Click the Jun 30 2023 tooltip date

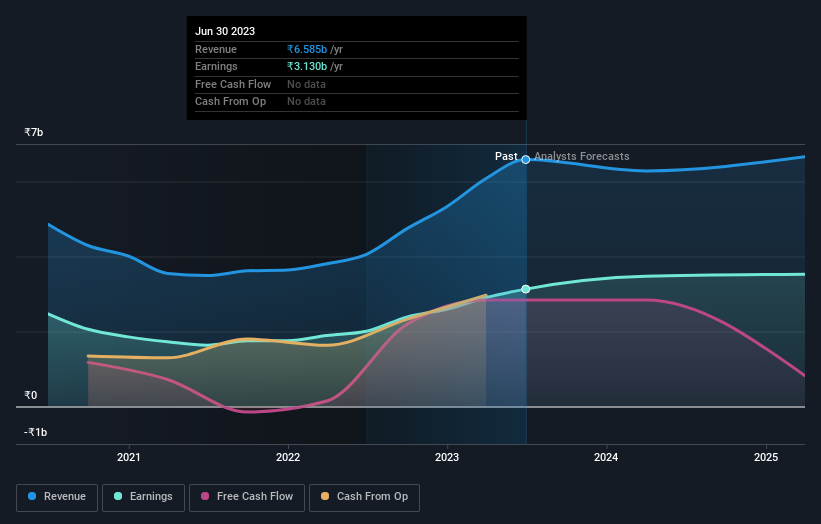tap(225, 31)
